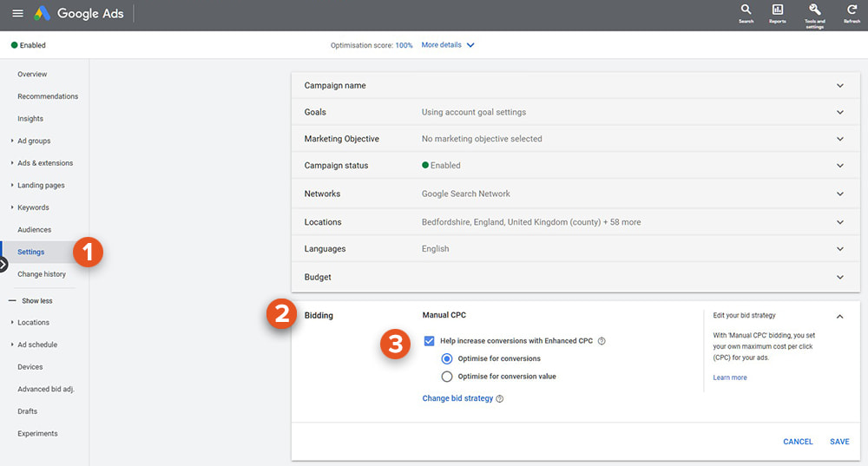Click the SAVE button
This screenshot has width=868, height=466.
tap(839, 442)
